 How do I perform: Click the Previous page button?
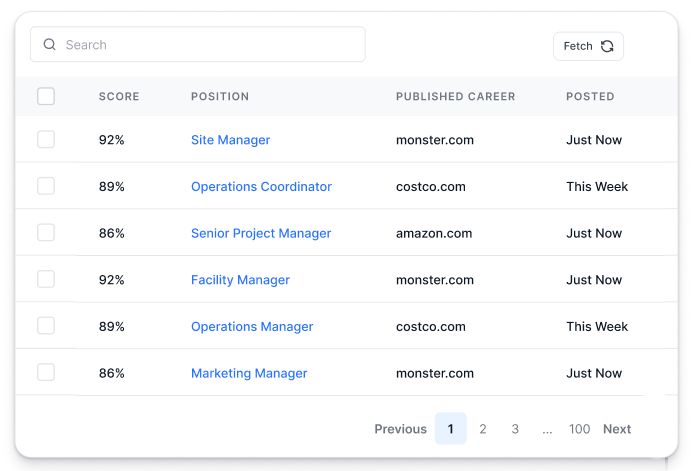pos(400,429)
